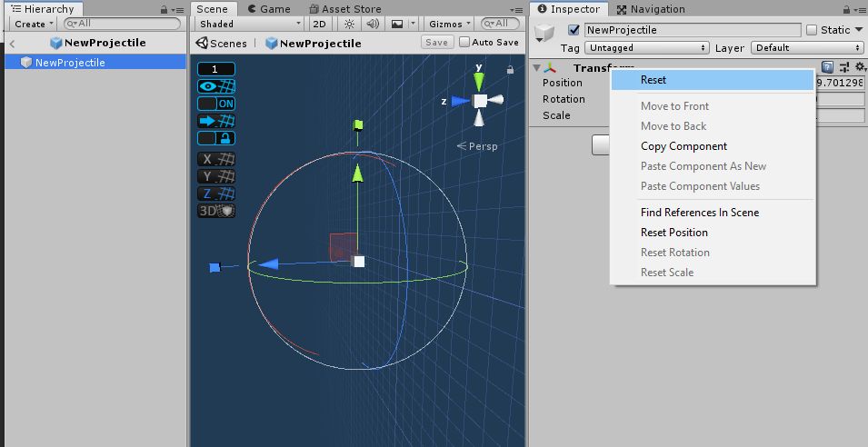This screenshot has height=447, width=868.
Task: Open the Tag dropdown showing Untagged
Action: (647, 47)
